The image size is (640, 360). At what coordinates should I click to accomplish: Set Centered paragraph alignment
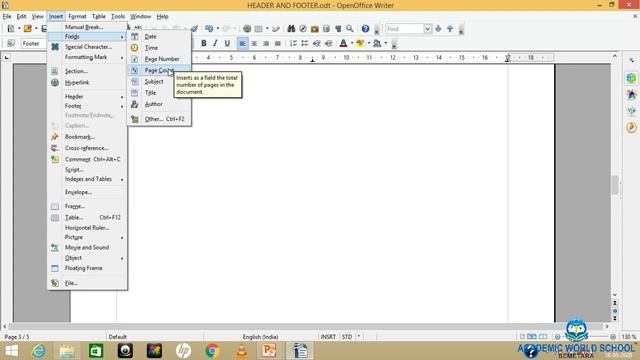254,43
